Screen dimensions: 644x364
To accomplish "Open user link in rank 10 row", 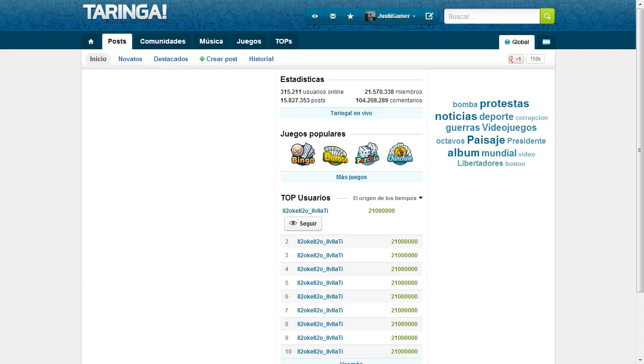I will (320, 352).
